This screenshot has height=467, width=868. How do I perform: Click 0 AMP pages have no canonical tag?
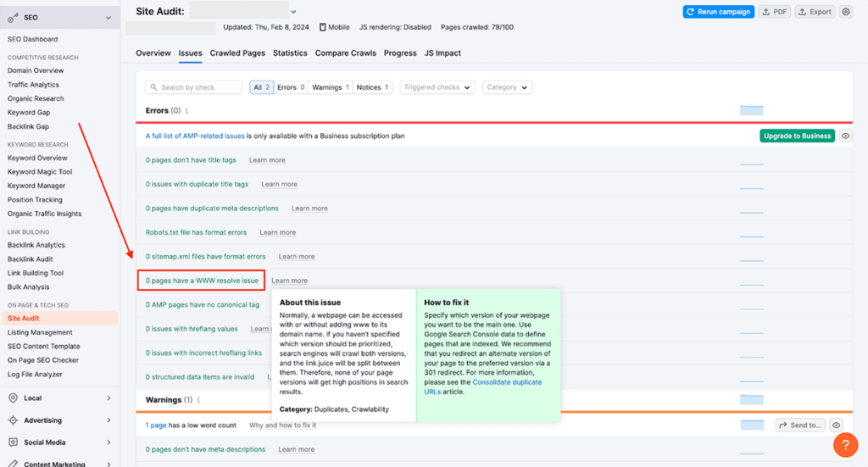coord(203,305)
